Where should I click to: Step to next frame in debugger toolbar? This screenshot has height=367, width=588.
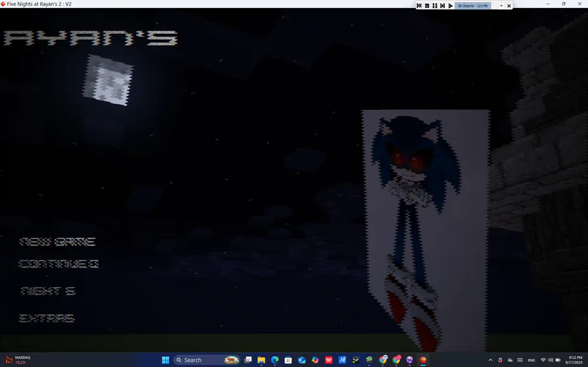(x=442, y=6)
